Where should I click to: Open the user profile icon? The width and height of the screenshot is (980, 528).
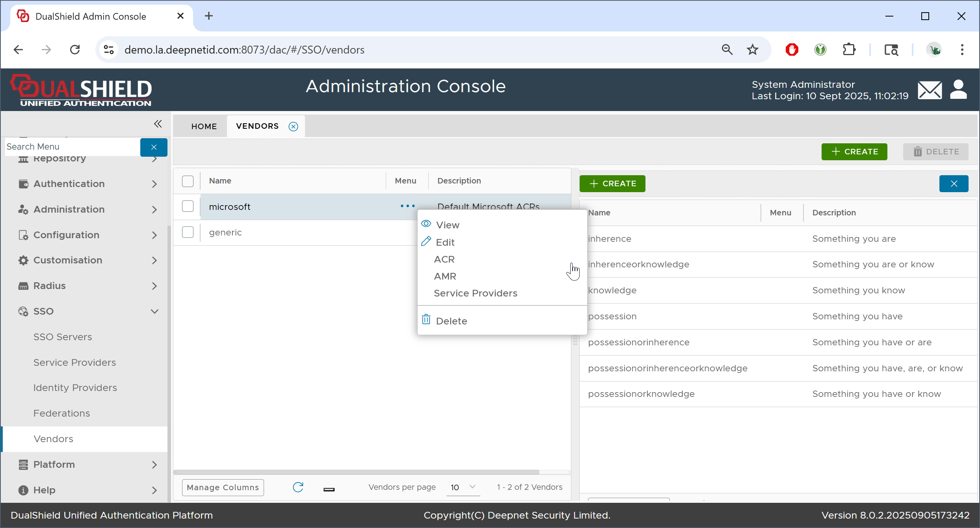(x=958, y=90)
